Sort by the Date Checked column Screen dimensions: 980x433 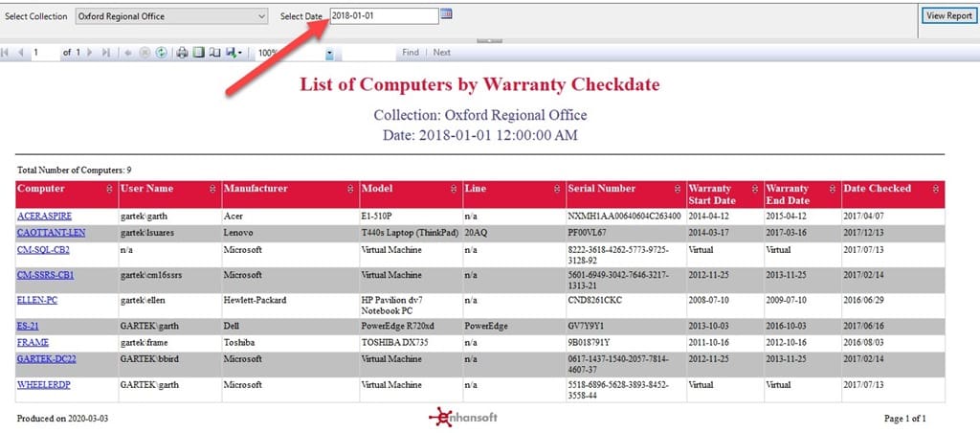pos(936,189)
